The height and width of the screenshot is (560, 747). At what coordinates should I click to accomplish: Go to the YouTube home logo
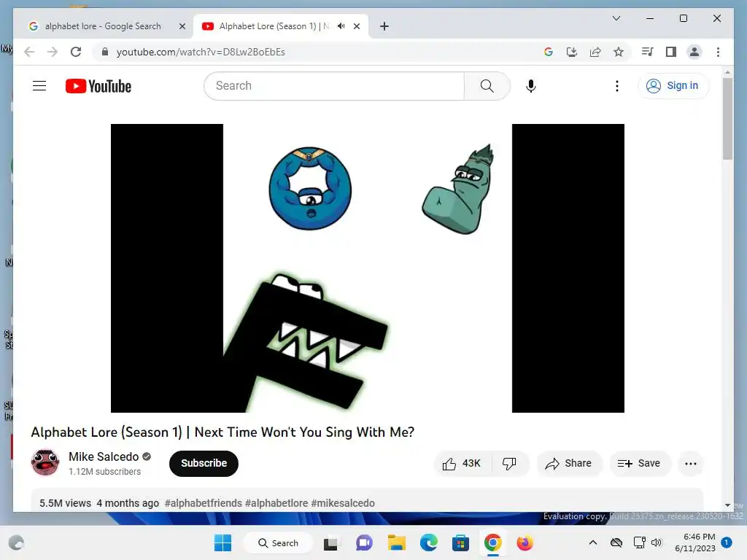(x=98, y=86)
